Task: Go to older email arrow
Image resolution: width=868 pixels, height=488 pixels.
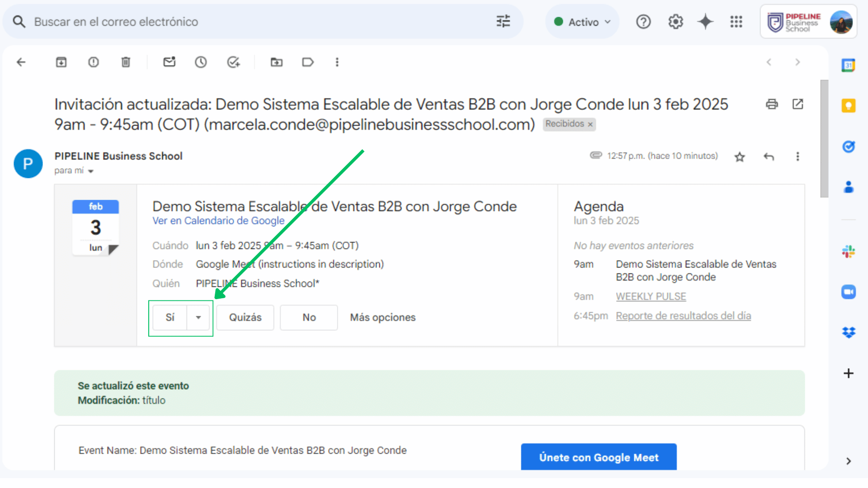Action: [797, 62]
